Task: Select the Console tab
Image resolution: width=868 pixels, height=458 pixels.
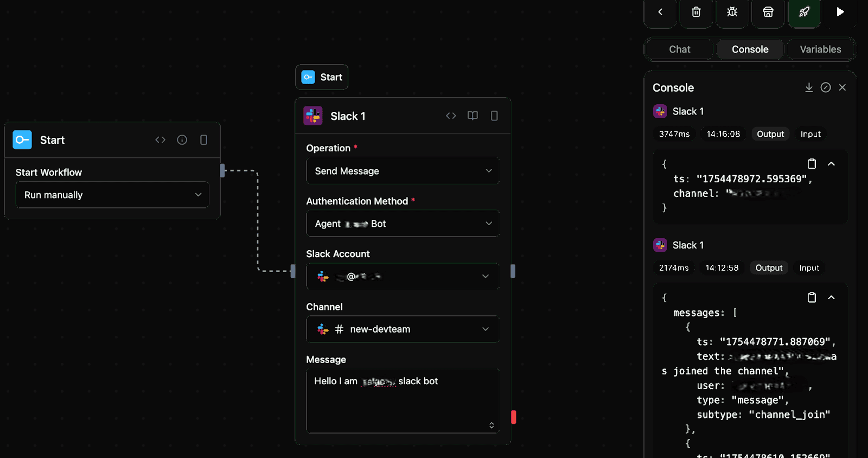Action: (x=750, y=49)
